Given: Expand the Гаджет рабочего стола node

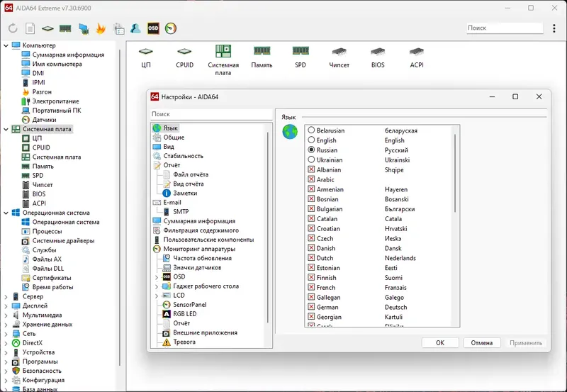Looking at the screenshot, I should [157, 286].
